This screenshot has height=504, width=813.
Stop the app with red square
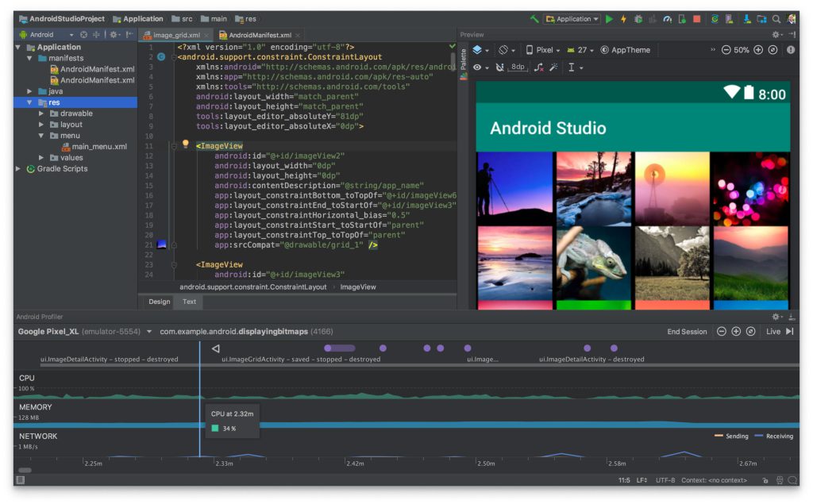pyautogui.click(x=697, y=19)
